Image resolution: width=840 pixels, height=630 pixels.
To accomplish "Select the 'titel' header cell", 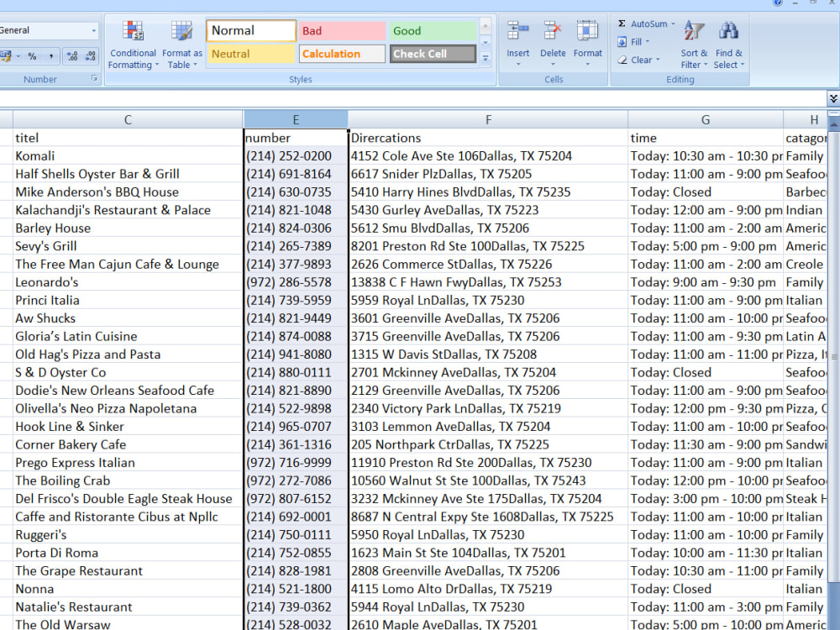I will pos(128,138).
